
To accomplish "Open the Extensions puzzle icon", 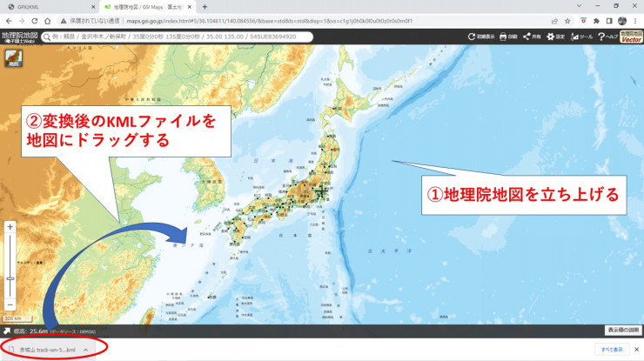I will click(596, 21).
